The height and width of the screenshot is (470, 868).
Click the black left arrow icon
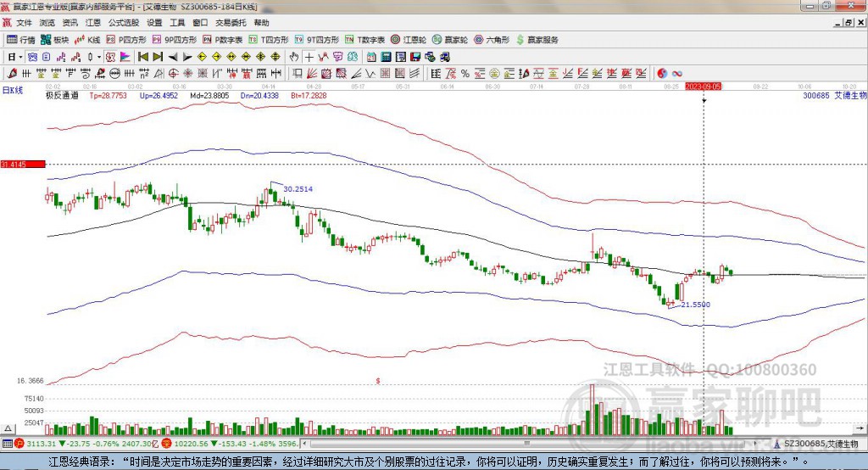(x=173, y=57)
